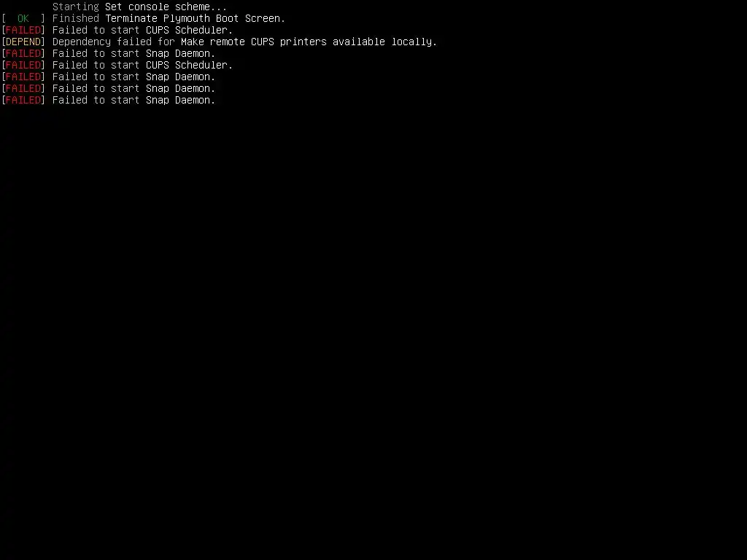Click the first 'Failed to start CUPS Scheduler' message

pyautogui.click(x=142, y=30)
